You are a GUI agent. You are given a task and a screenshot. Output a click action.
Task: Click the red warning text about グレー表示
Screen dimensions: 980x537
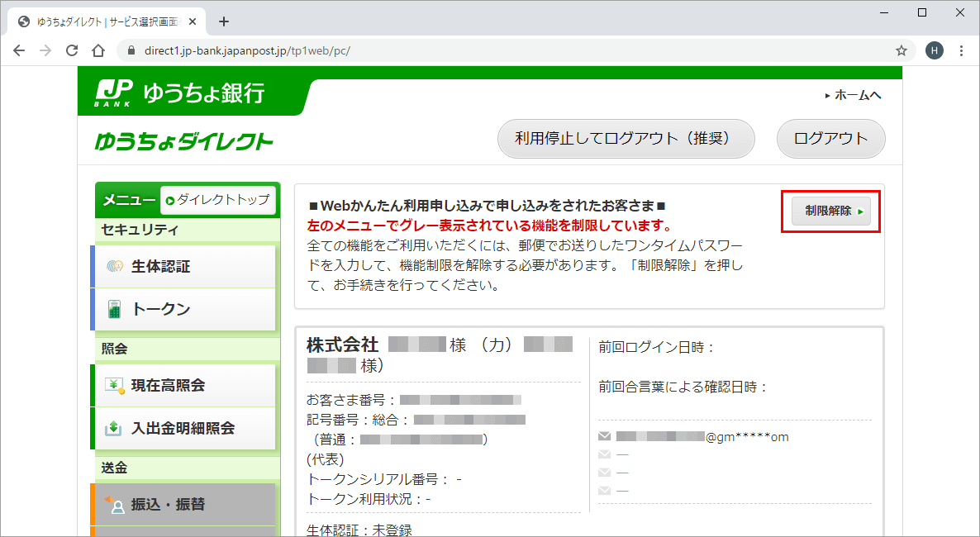tap(490, 225)
